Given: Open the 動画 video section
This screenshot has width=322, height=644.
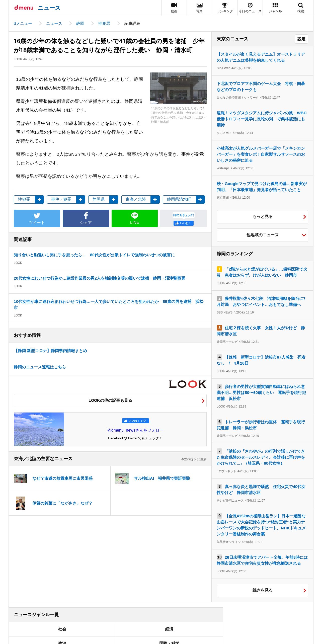Looking at the screenshot, I should [174, 8].
